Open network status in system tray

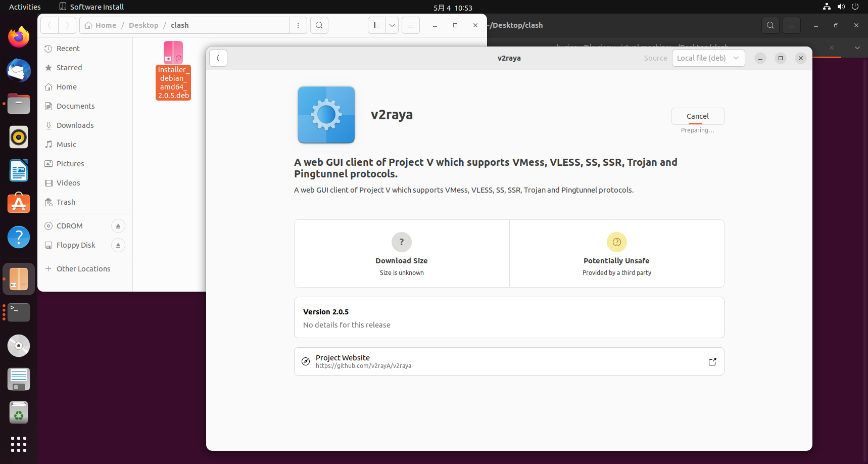827,7
